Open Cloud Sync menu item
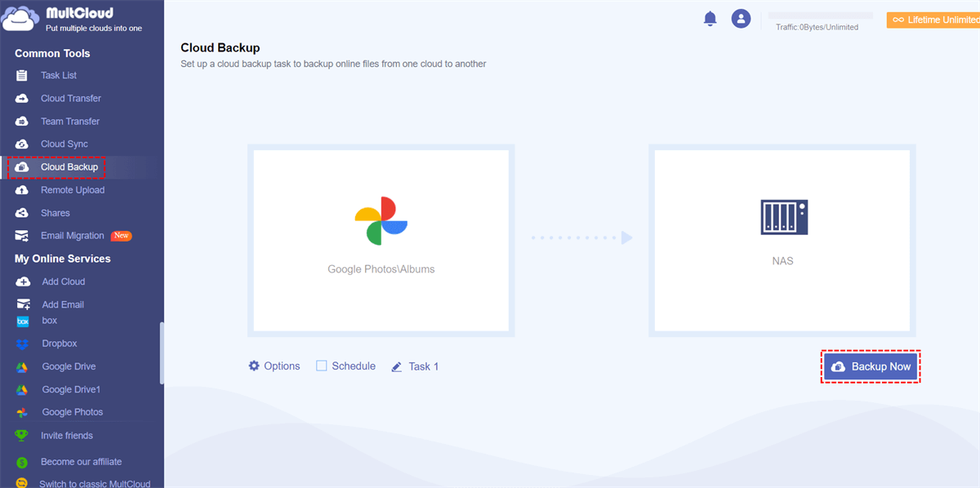The width and height of the screenshot is (980, 488). (65, 144)
